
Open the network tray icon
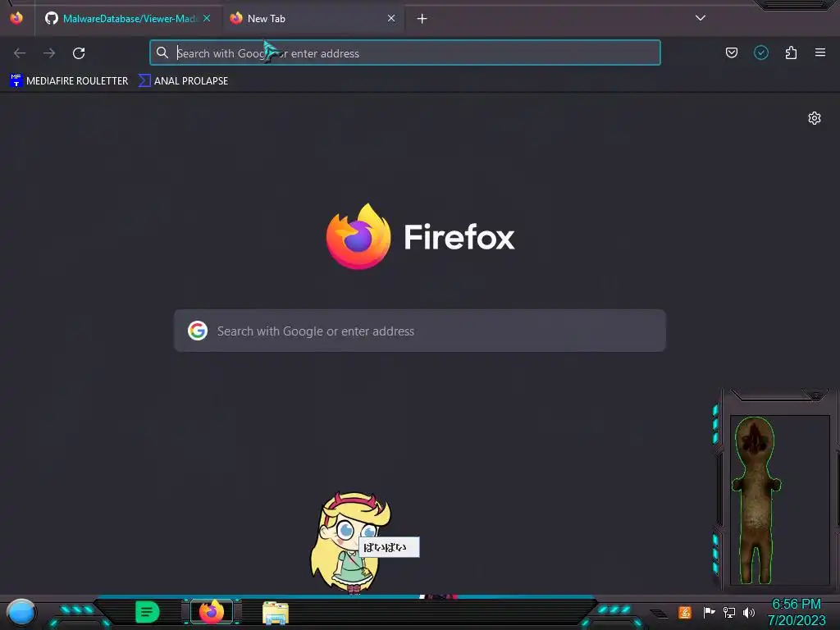(729, 612)
